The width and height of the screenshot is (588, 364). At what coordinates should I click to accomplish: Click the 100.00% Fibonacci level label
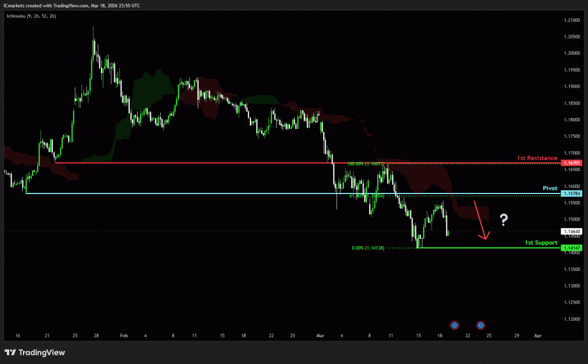365,164
